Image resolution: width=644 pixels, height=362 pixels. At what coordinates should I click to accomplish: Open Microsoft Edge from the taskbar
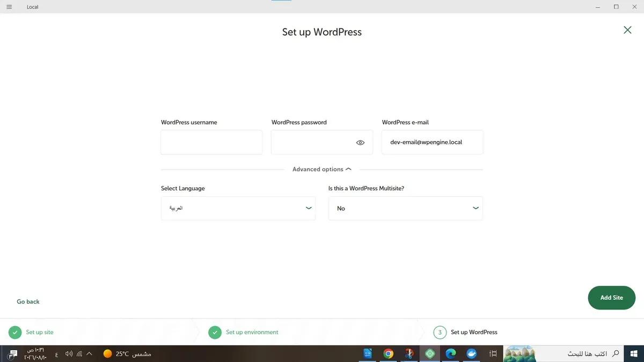click(x=451, y=354)
